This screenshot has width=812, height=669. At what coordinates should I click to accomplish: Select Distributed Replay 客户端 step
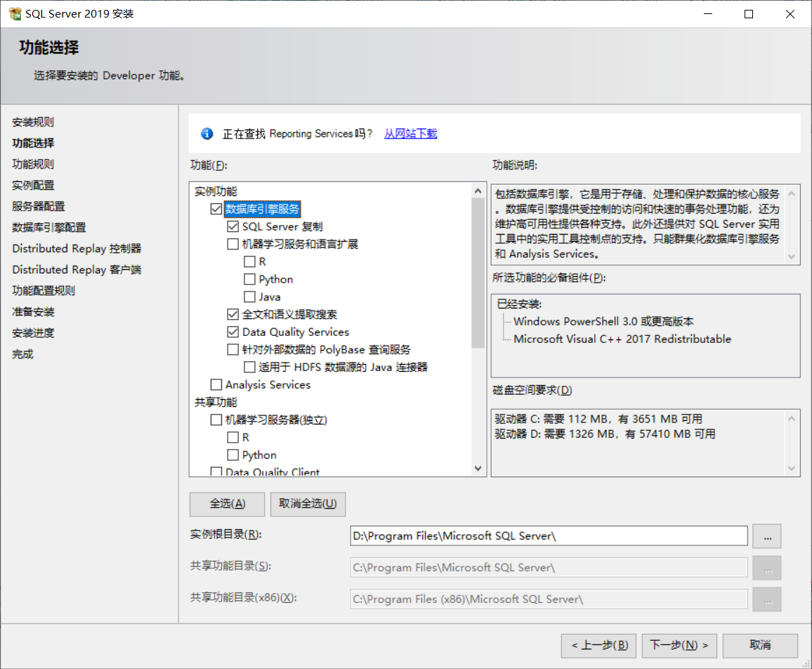tap(77, 270)
